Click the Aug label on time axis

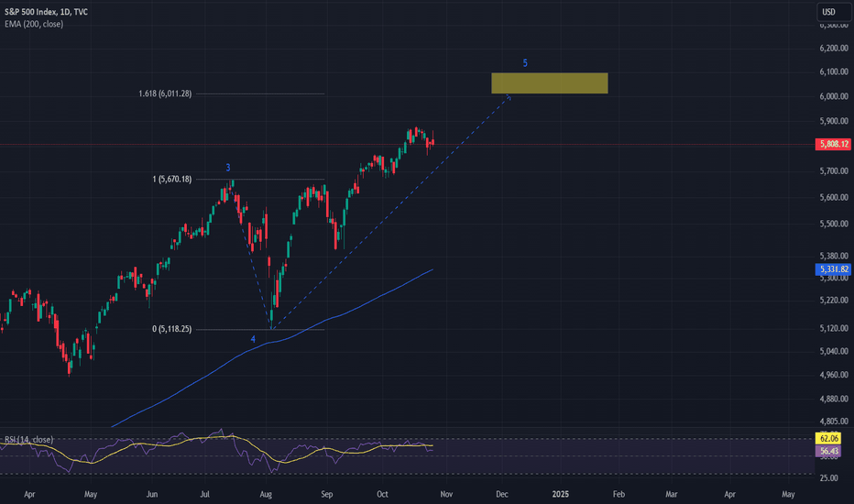(x=266, y=495)
